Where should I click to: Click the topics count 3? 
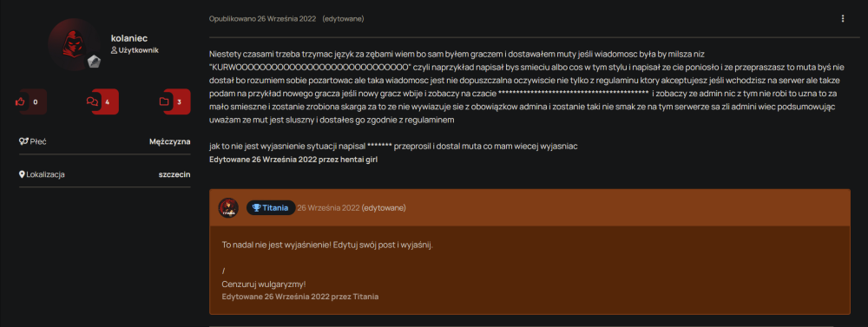point(180,101)
